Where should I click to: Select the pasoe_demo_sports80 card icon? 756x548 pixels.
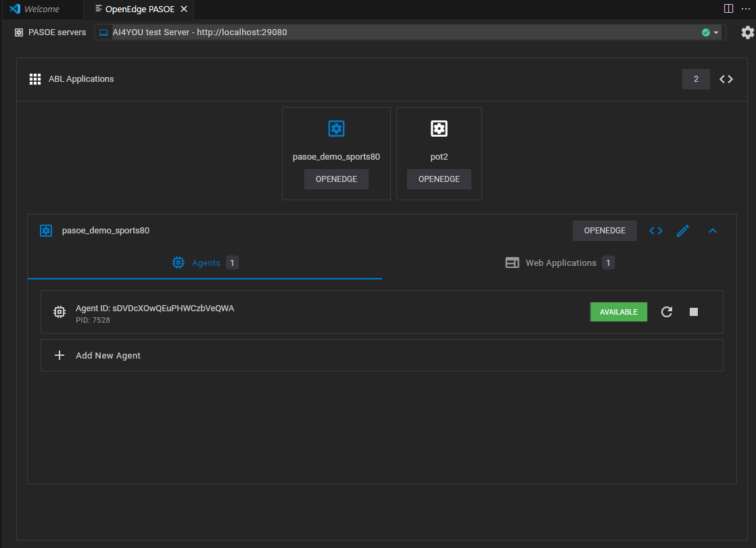point(336,129)
